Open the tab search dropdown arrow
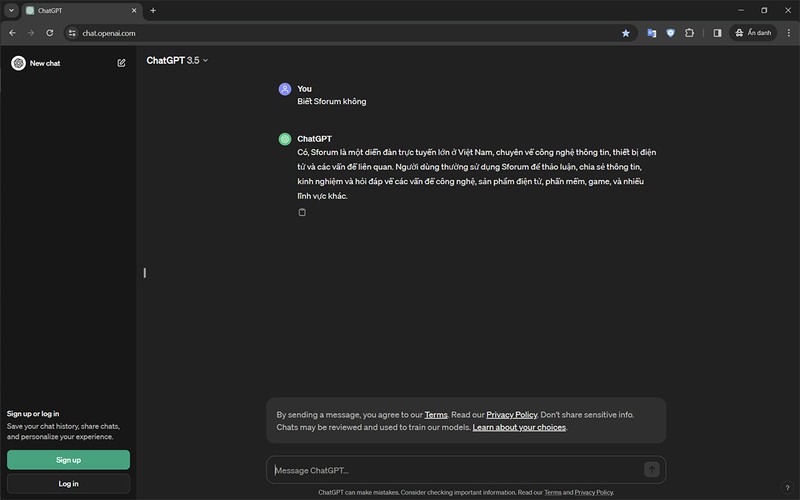Screen dimensions: 800x500 coord(11,10)
